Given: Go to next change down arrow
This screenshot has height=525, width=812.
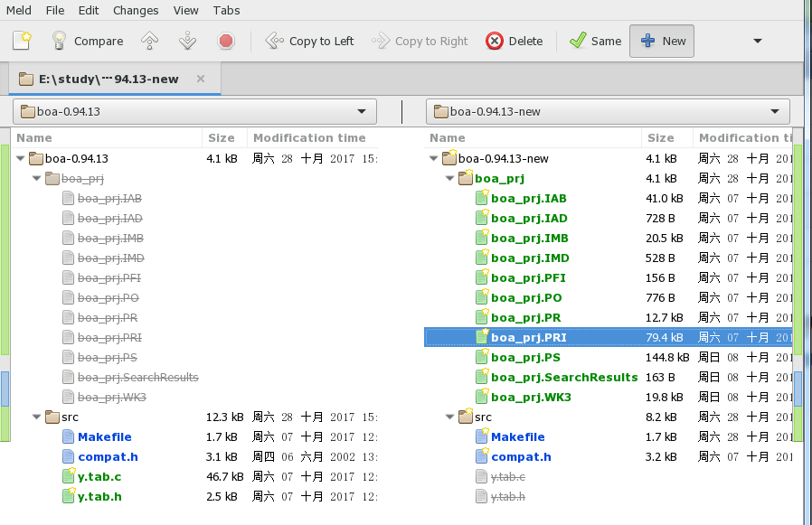Looking at the screenshot, I should (188, 41).
